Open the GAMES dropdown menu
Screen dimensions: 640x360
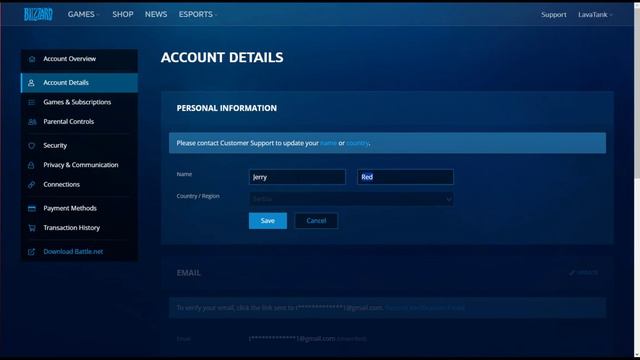[x=83, y=14]
